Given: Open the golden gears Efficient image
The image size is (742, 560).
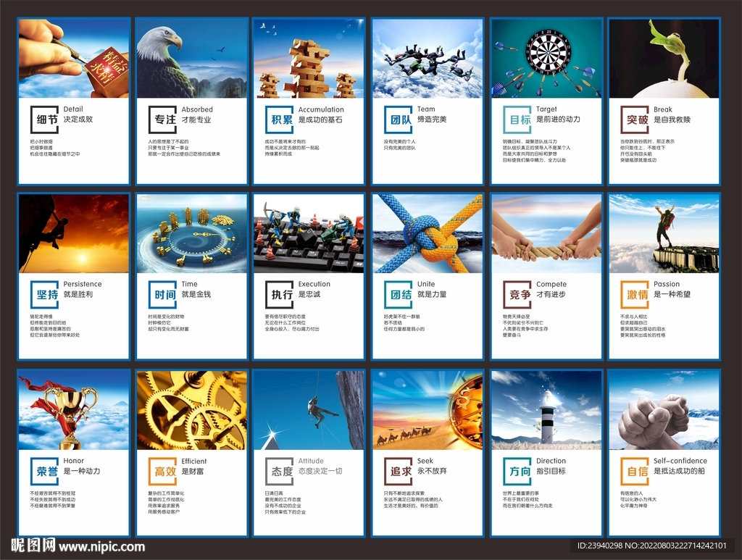Looking at the screenshot, I should coord(191,410).
